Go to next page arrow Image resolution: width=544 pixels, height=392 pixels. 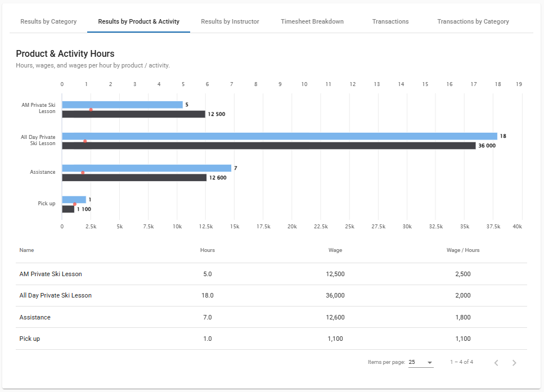click(514, 363)
